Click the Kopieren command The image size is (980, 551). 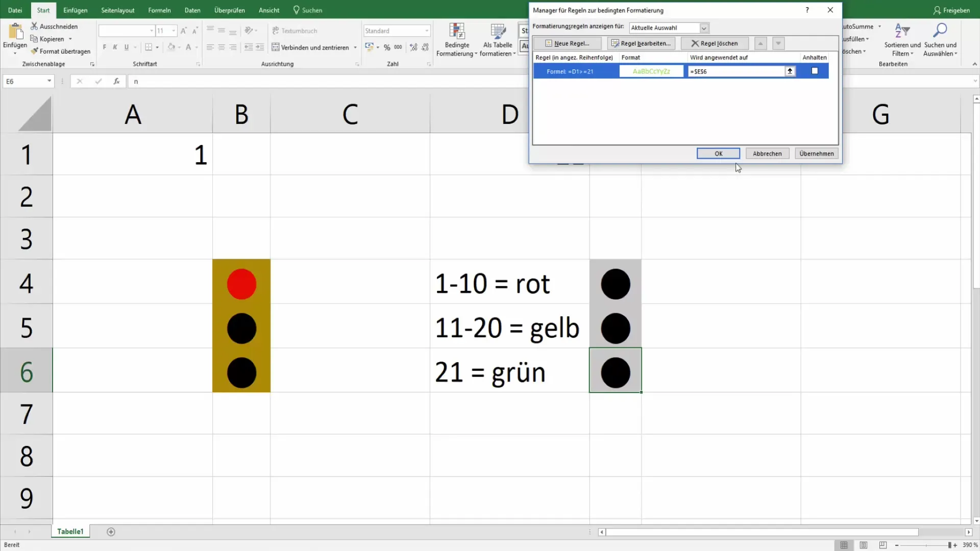click(x=47, y=39)
